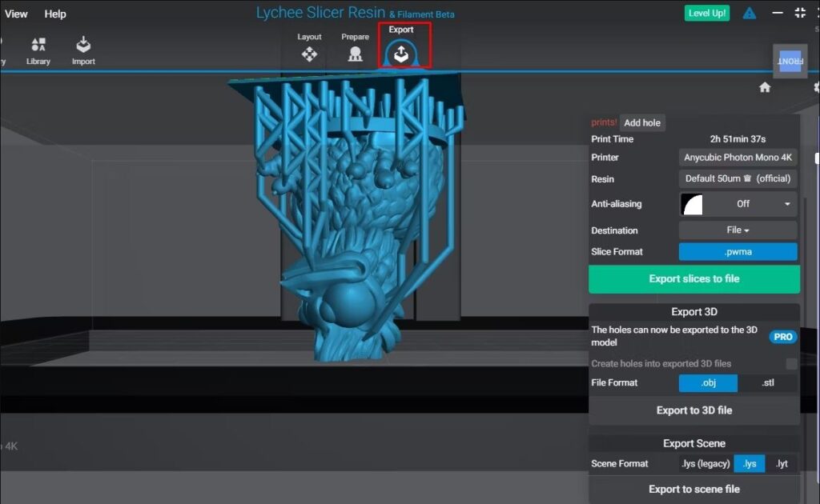This screenshot has height=504, width=820.
Task: Reset camera with the home icon
Action: point(765,87)
